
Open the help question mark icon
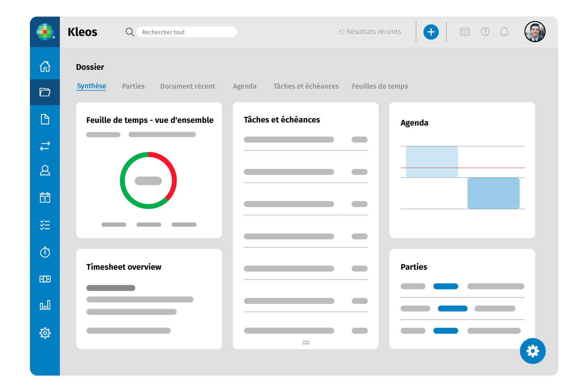[x=485, y=32]
